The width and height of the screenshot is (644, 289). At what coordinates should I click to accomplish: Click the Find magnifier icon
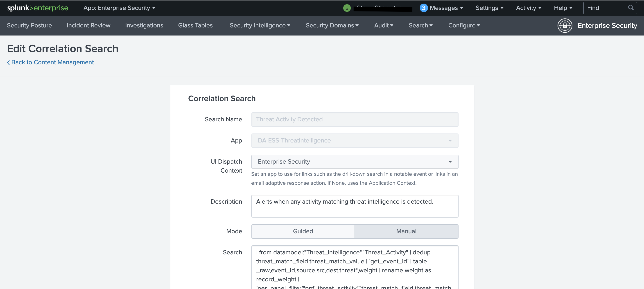point(630,8)
